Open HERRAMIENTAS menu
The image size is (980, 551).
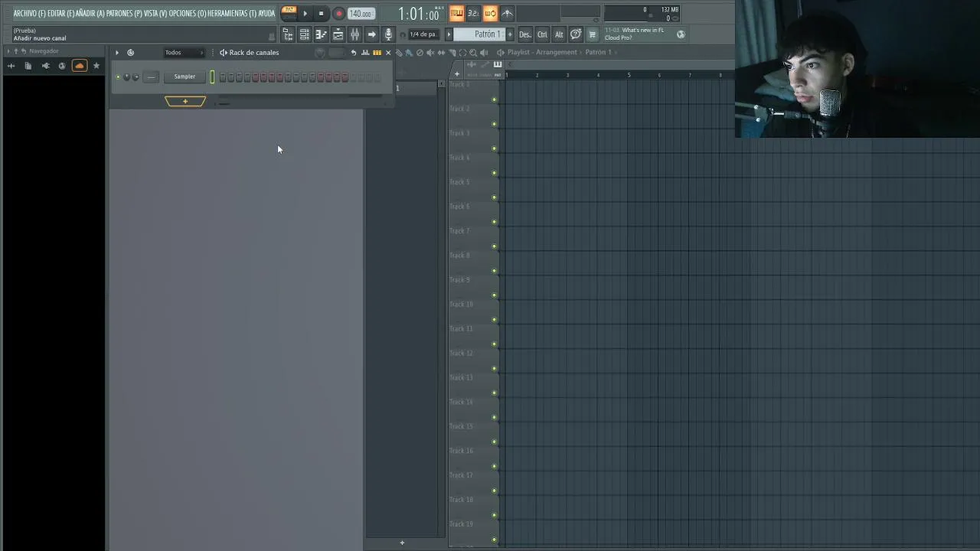(232, 14)
